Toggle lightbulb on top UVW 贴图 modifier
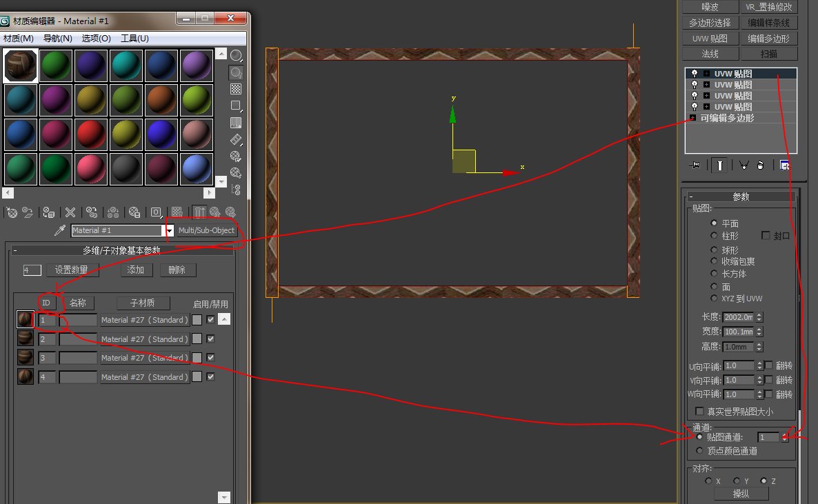This screenshot has width=818, height=504. [695, 74]
